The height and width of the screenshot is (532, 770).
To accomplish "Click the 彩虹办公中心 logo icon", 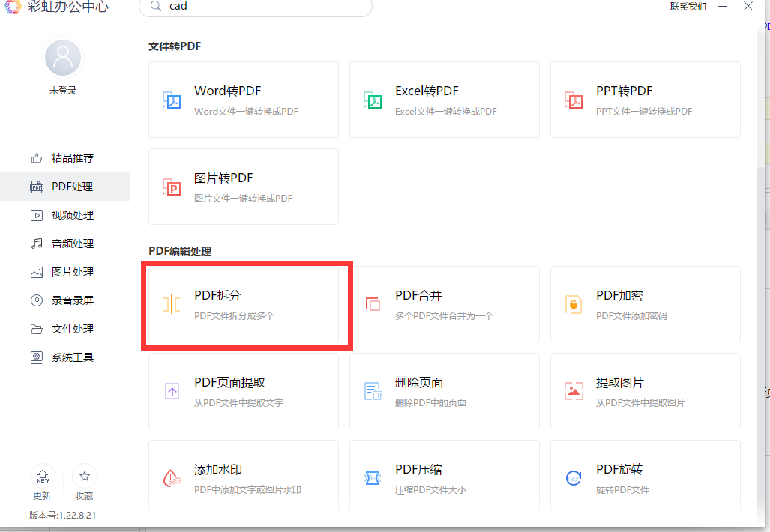I will tap(13, 7).
